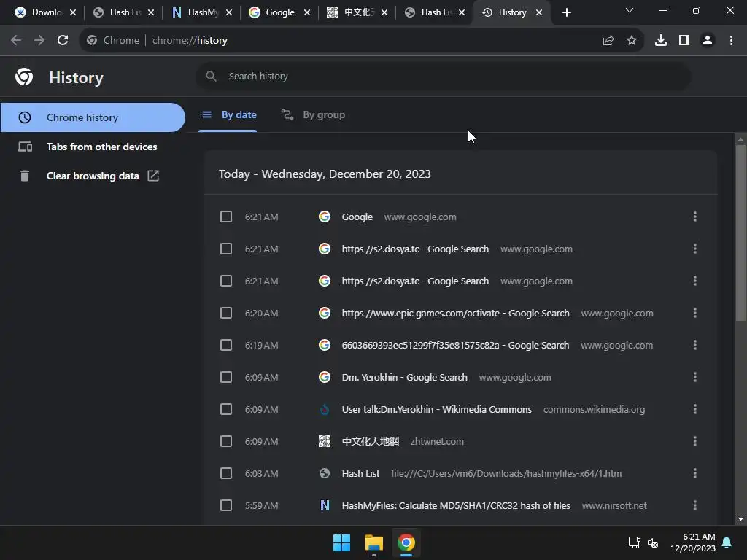Check the Dm. Yerokhin Google Search checkbox
Image resolution: width=747 pixels, height=560 pixels.
point(226,377)
